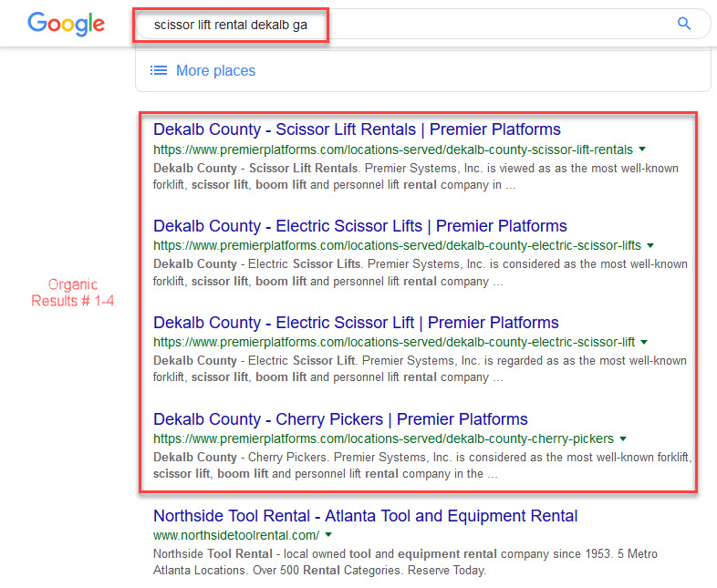Open Dekalb County - Electric Scissor Lift result
The height and width of the screenshot is (588, 717).
point(356,323)
